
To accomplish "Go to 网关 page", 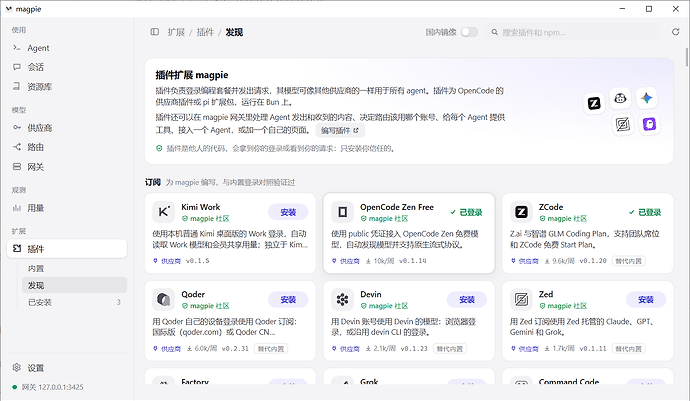I will 67,167.
